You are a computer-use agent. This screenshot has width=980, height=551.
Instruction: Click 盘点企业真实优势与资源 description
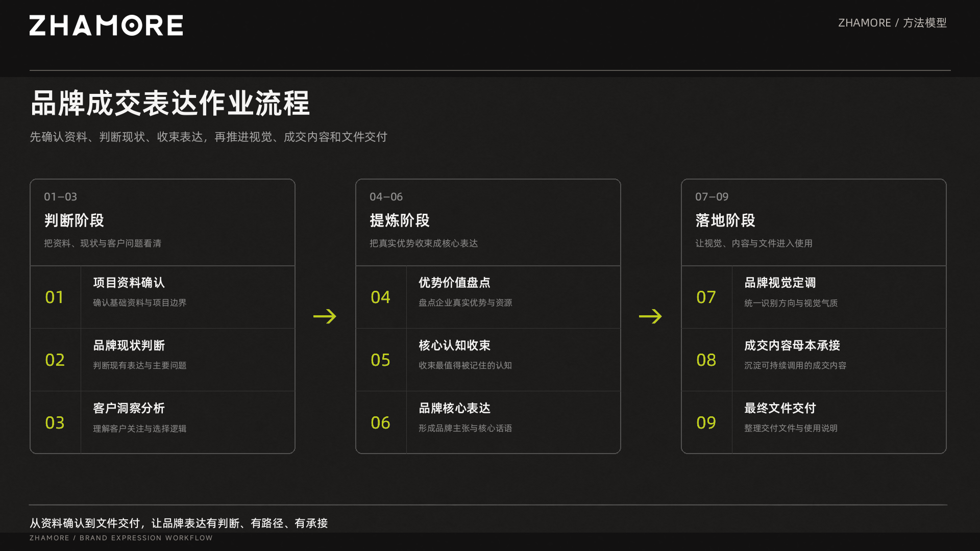(465, 303)
